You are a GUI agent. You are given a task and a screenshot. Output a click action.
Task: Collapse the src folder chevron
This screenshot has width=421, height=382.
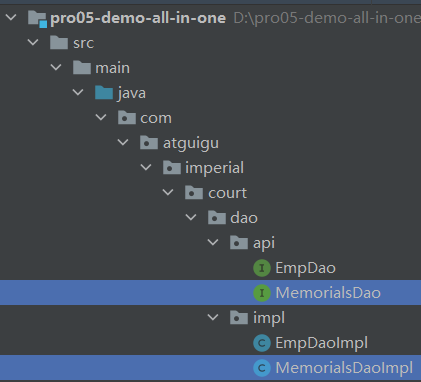click(x=33, y=42)
